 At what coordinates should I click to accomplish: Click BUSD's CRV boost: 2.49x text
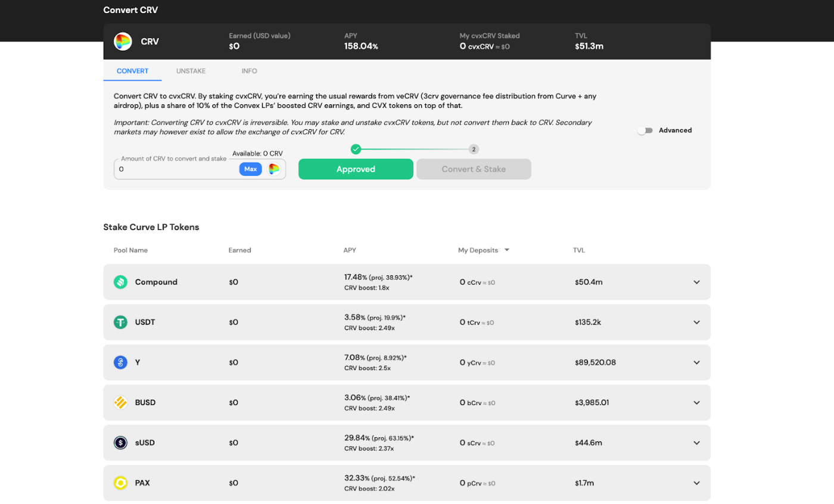[x=369, y=408]
